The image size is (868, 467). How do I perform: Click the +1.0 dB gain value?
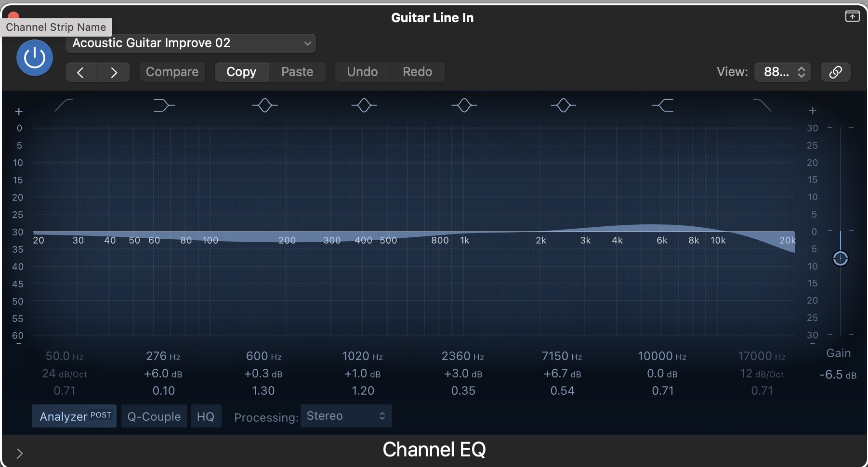(x=363, y=374)
